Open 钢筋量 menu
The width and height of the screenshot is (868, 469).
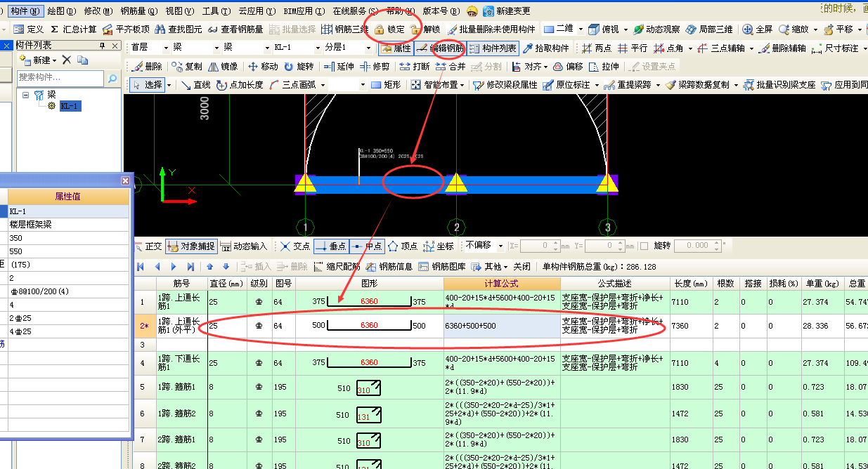pyautogui.click(x=138, y=11)
